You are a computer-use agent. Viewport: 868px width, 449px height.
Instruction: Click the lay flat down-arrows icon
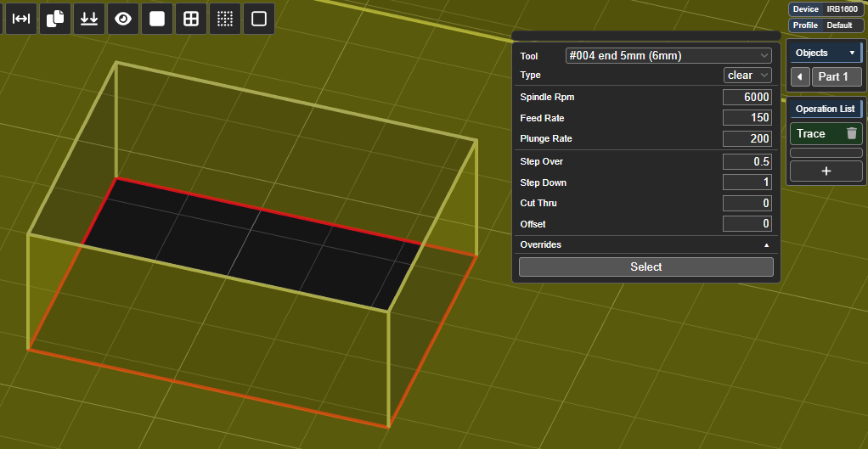pos(89,19)
